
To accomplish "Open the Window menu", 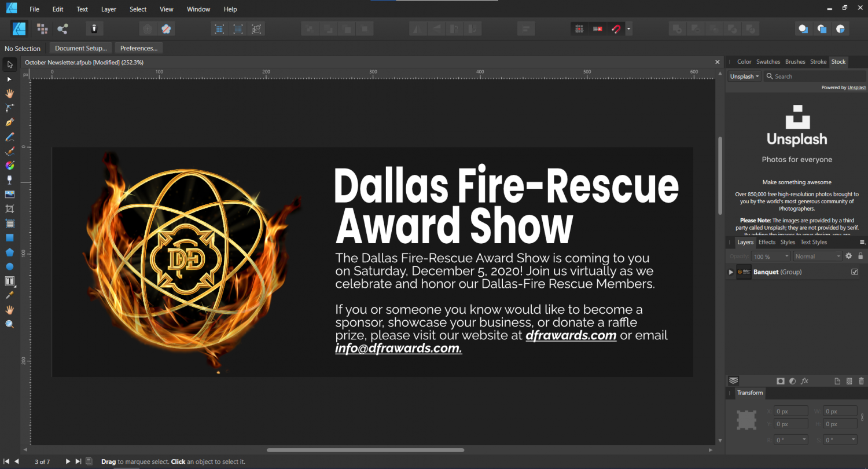I will [x=198, y=9].
